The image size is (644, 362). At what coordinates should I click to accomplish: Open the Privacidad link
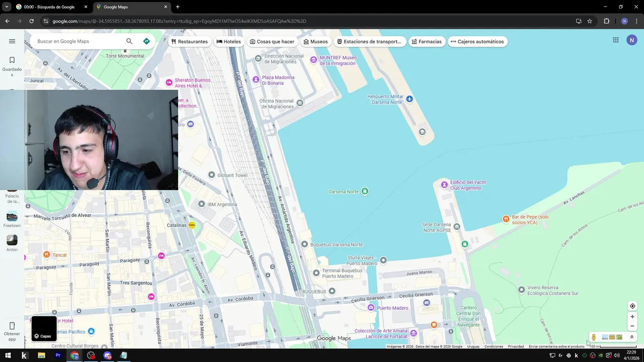(516, 346)
